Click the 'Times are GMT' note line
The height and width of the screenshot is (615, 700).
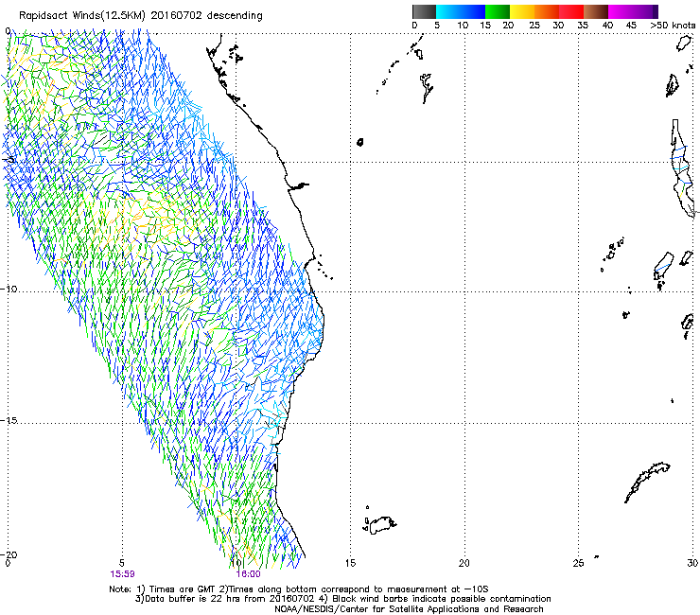[x=299, y=589]
